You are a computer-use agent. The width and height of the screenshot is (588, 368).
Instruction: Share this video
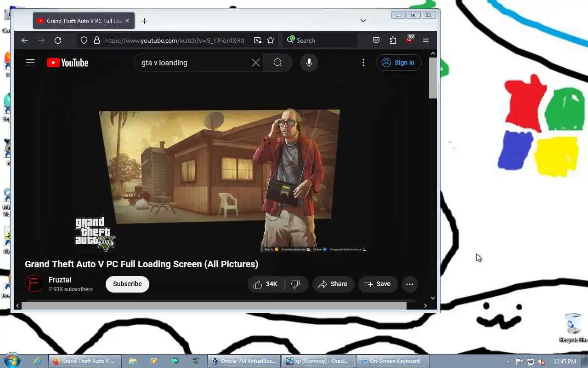333,284
